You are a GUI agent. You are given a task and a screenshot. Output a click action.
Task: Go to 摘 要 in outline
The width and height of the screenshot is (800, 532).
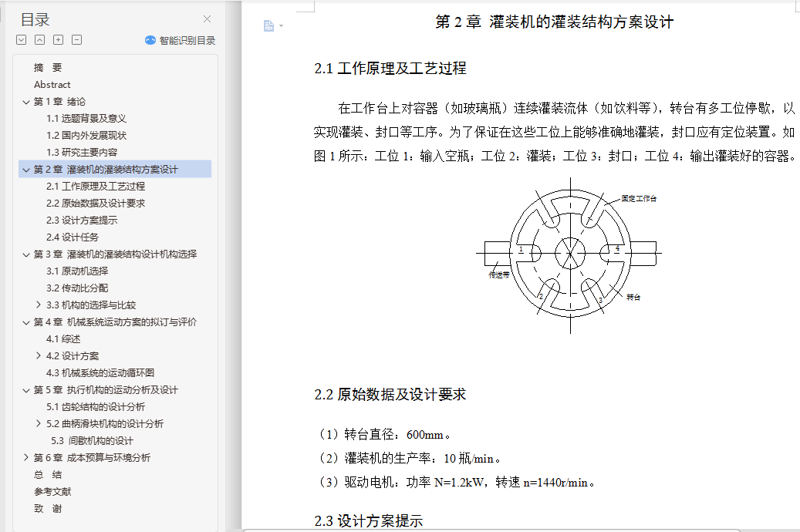[48, 67]
